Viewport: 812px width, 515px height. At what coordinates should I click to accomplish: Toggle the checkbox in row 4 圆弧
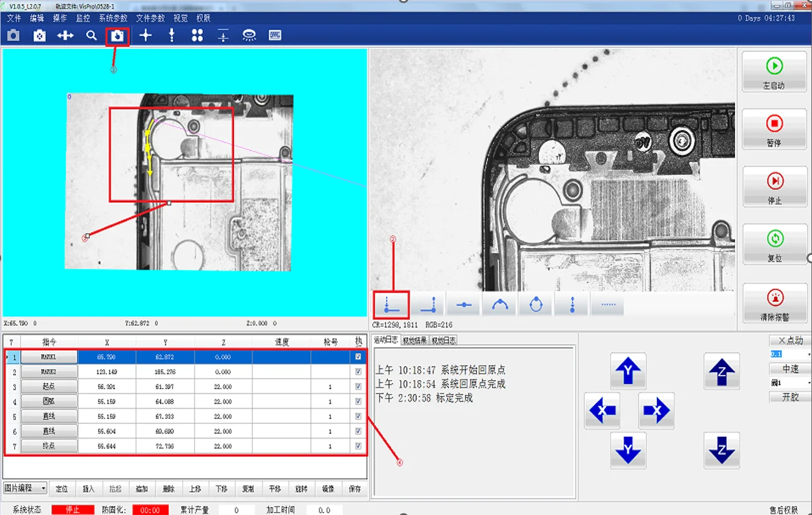click(358, 402)
